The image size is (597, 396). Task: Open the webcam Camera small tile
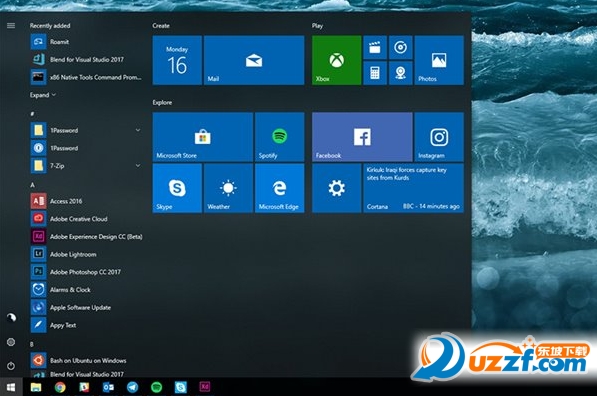click(x=400, y=73)
